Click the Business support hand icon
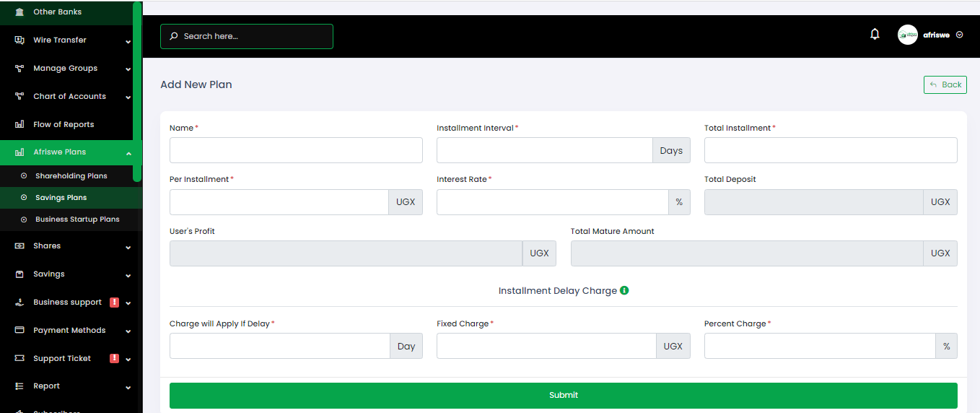 (19, 303)
